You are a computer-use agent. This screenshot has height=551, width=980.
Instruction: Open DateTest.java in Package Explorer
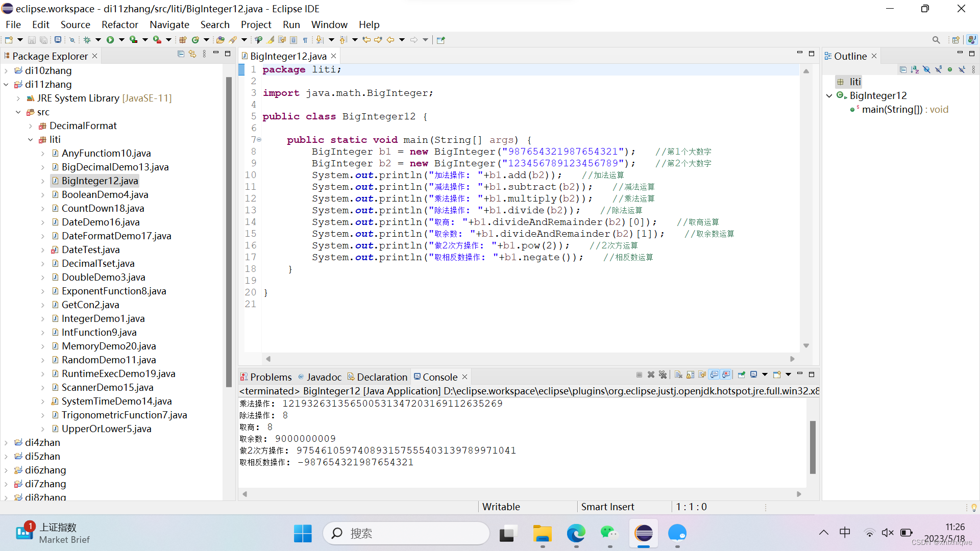(90, 250)
